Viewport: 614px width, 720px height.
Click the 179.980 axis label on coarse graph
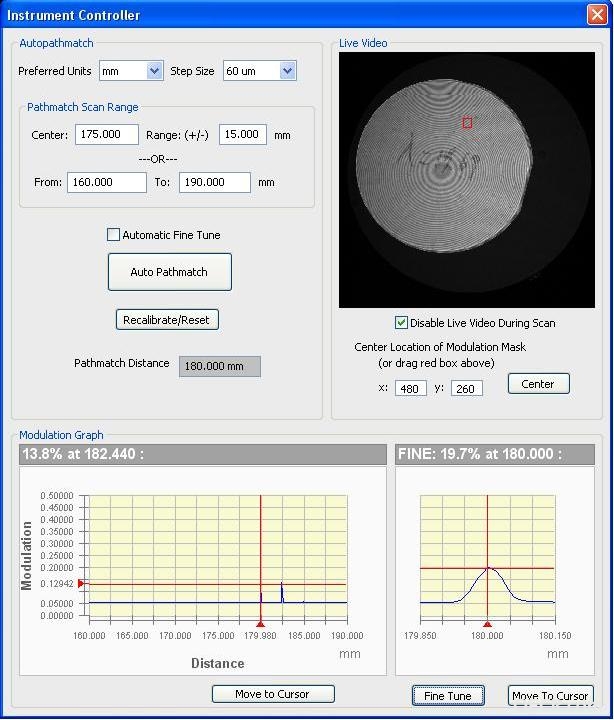pos(260,636)
